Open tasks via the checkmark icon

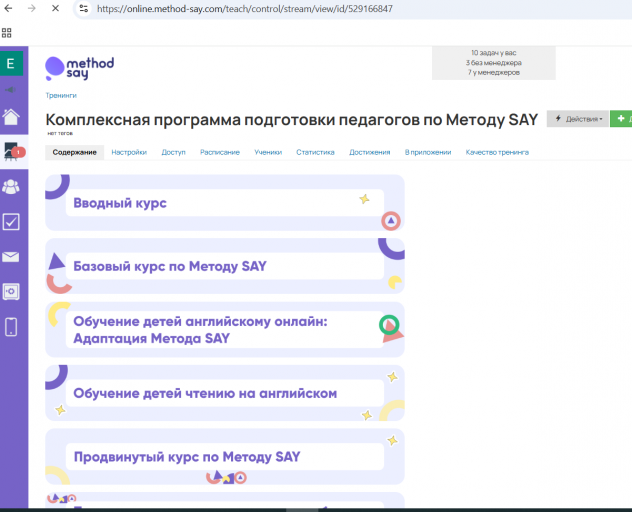pyautogui.click(x=11, y=222)
